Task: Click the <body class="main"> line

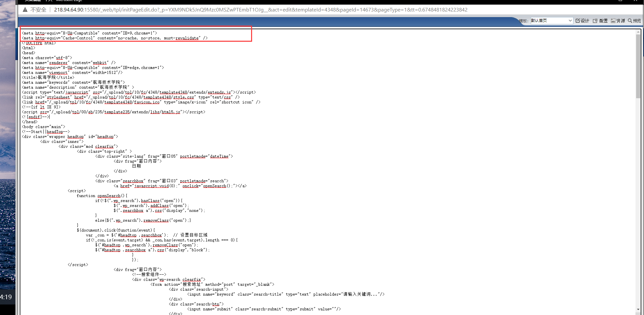Action: (x=44, y=127)
